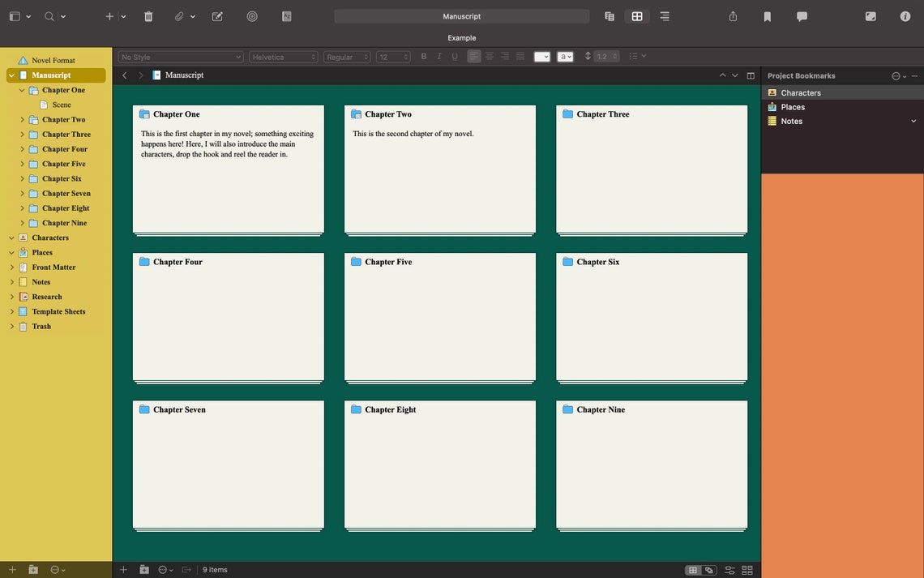Select Characters in Project Bookmarks
Screen dimensions: 924x578
click(843, 92)
